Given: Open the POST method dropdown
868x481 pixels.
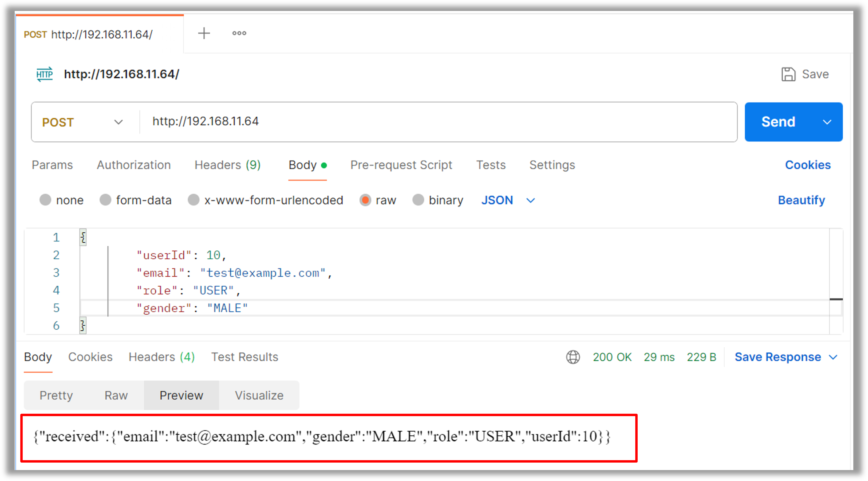Looking at the screenshot, I should click(x=119, y=122).
